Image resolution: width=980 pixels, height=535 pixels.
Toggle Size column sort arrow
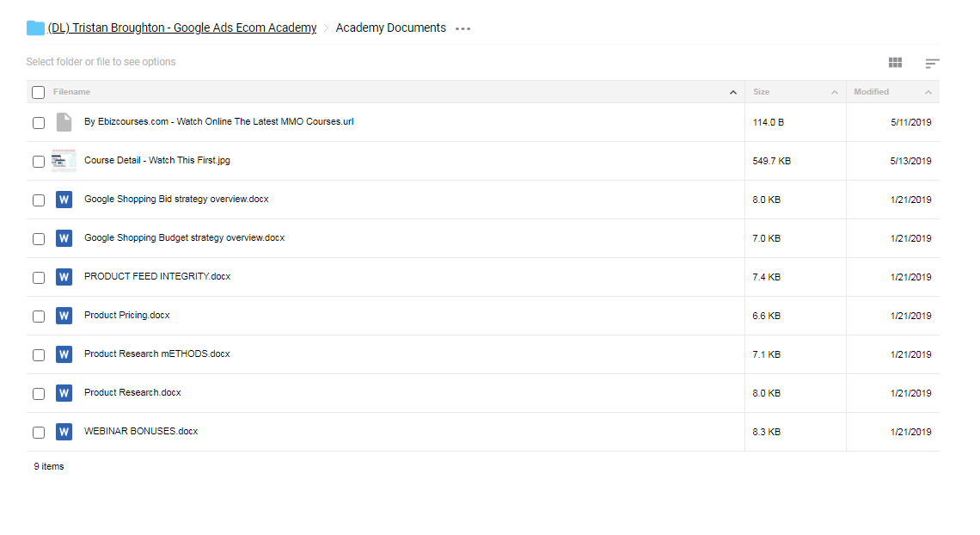(x=835, y=93)
